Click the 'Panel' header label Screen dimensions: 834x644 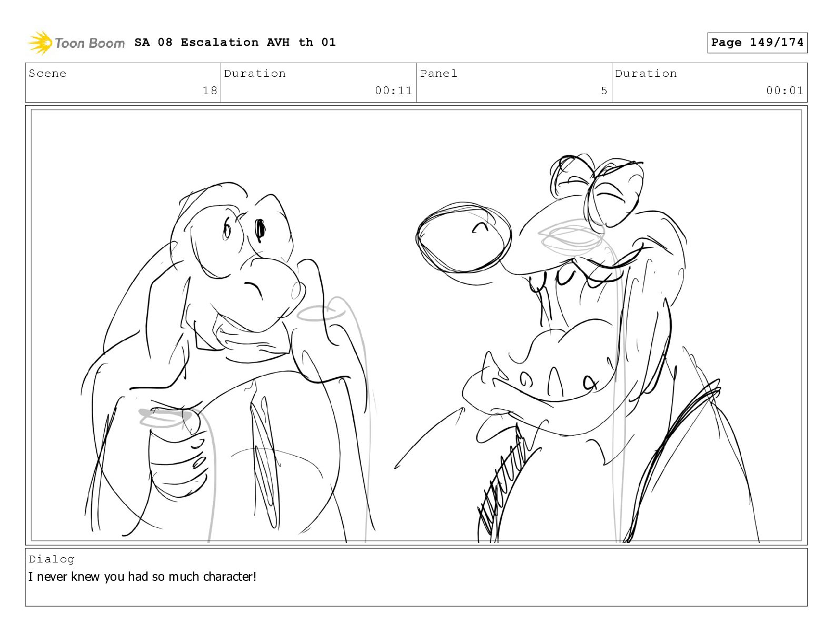click(x=439, y=73)
